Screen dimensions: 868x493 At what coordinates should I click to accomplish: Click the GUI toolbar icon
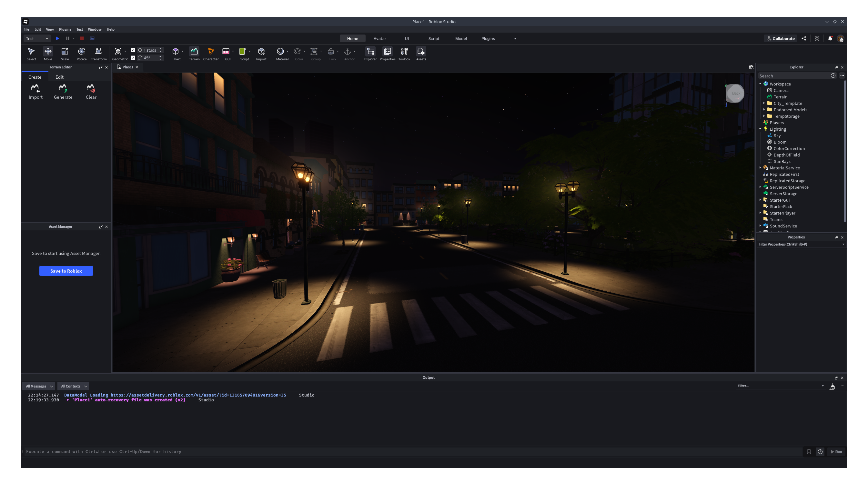[226, 52]
